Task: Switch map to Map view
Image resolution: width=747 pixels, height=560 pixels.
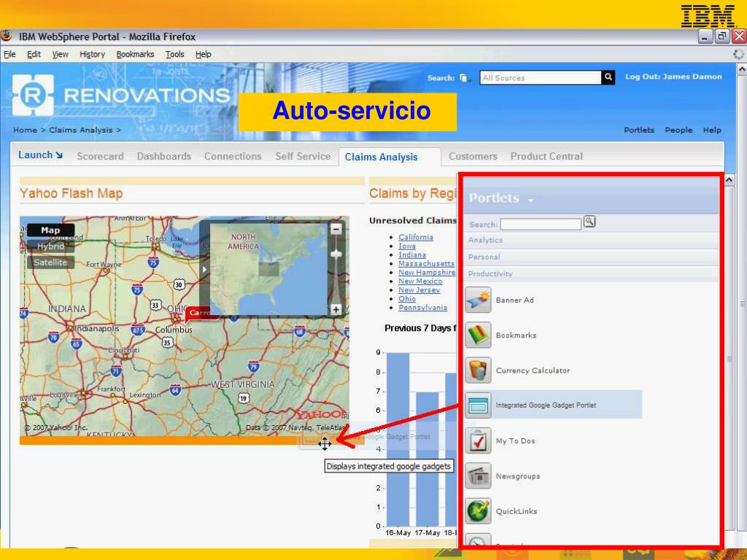Action: pos(50,230)
